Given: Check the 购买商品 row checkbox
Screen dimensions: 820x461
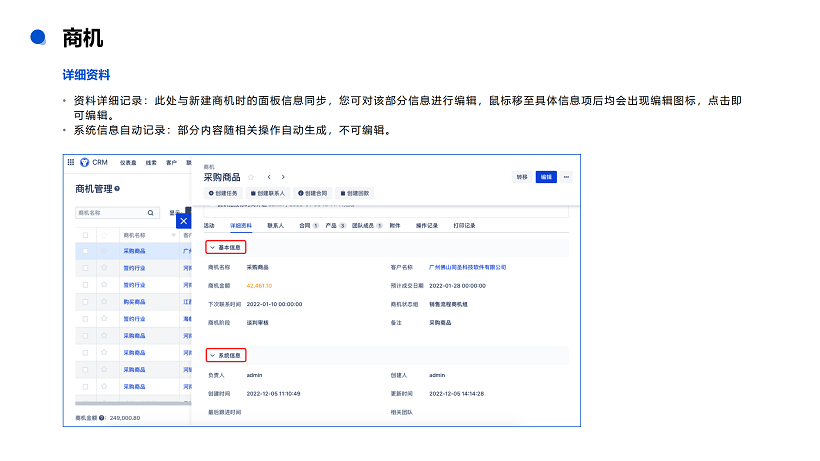Looking at the screenshot, I should tap(85, 302).
